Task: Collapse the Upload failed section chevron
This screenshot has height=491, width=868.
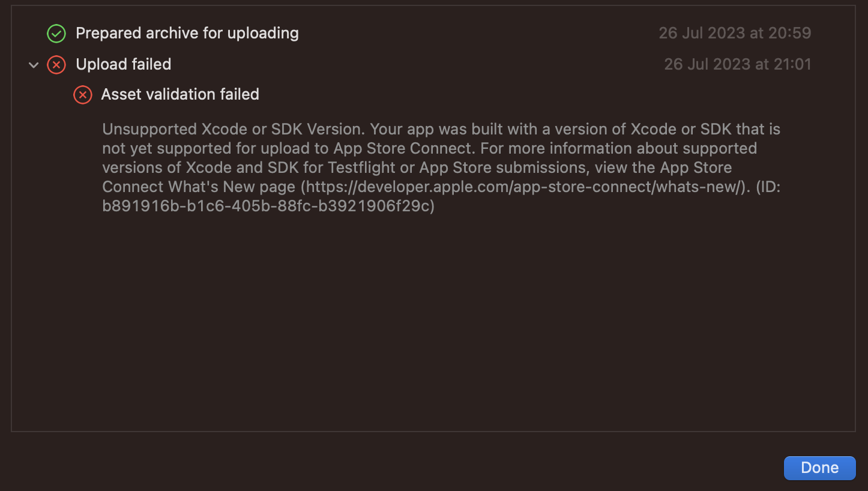Action: 34,65
